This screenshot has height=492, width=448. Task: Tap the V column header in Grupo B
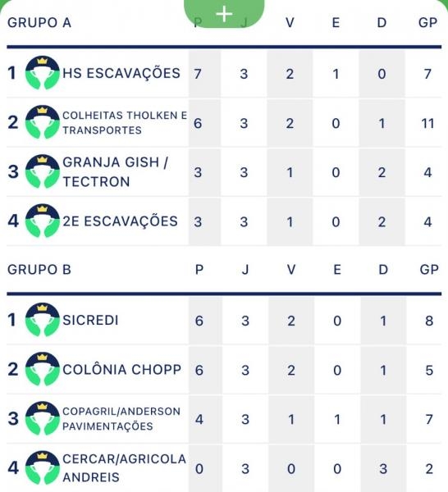(291, 270)
